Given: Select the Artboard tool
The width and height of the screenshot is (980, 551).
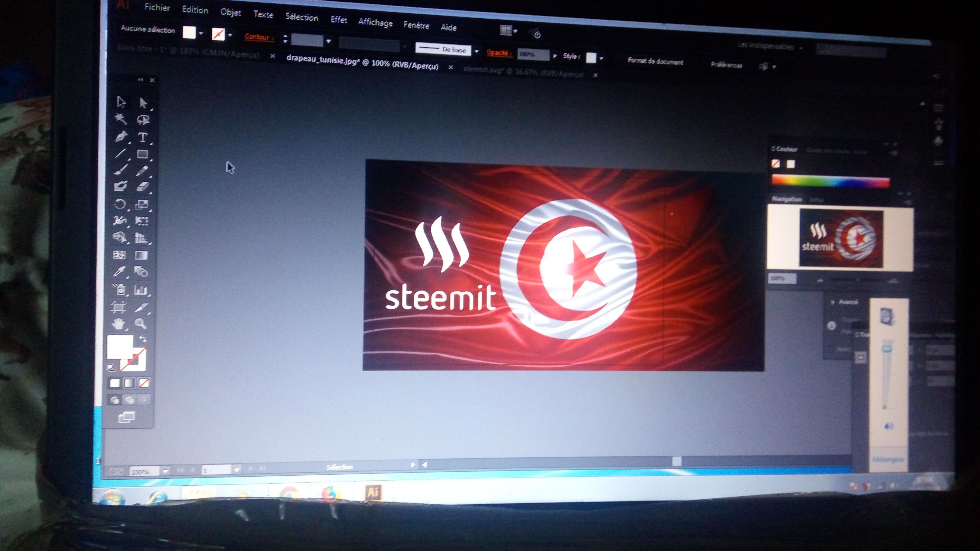Looking at the screenshot, I should pos(119,307).
